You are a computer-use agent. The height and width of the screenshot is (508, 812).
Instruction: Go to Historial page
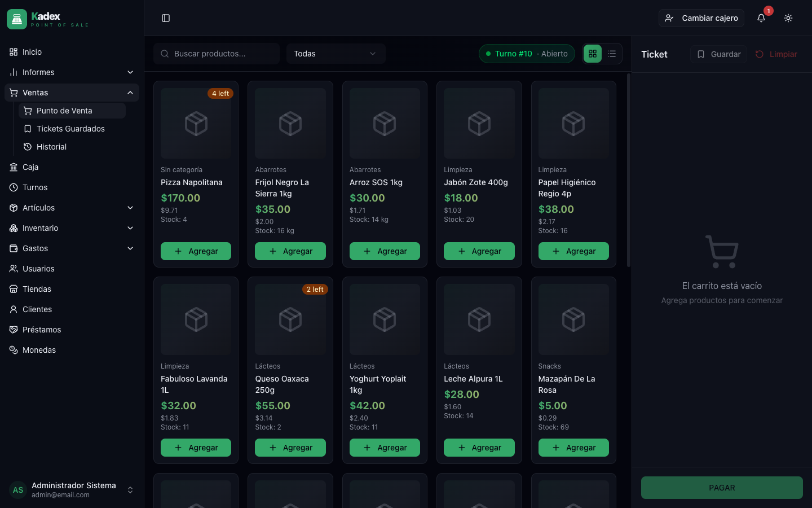point(51,147)
